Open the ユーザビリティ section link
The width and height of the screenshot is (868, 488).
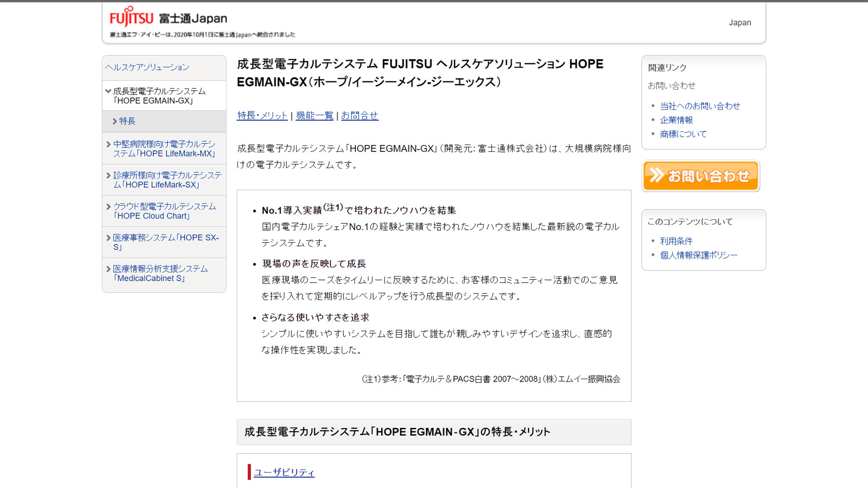click(x=284, y=473)
